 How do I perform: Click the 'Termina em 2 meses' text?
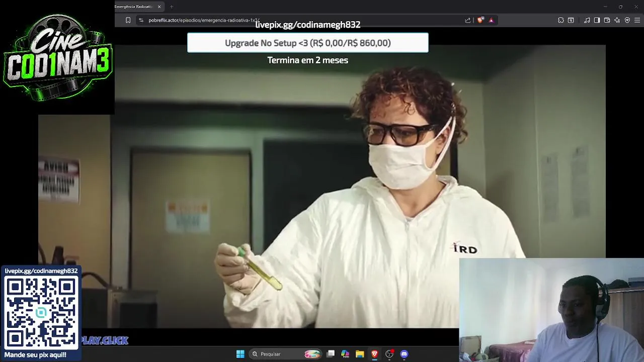307,60
